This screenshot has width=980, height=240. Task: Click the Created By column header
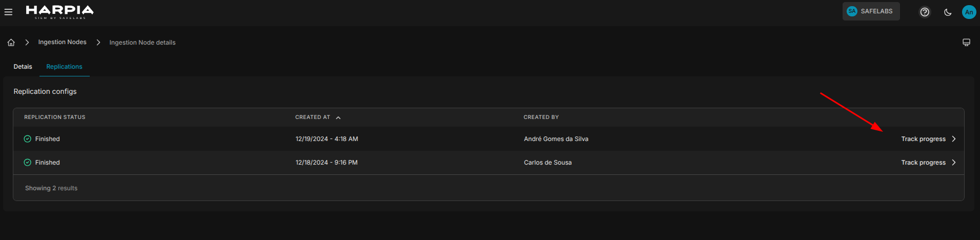(x=541, y=117)
